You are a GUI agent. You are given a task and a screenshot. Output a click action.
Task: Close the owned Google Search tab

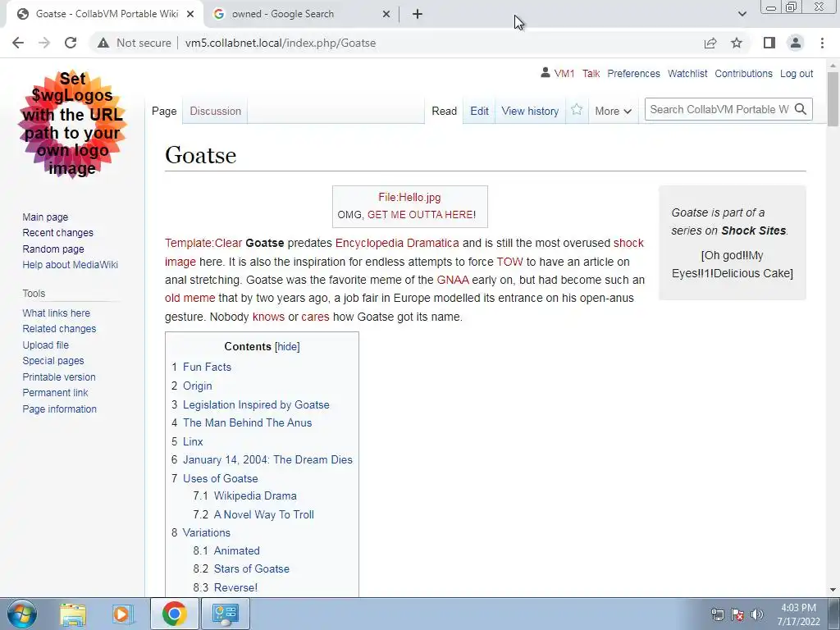tap(386, 14)
